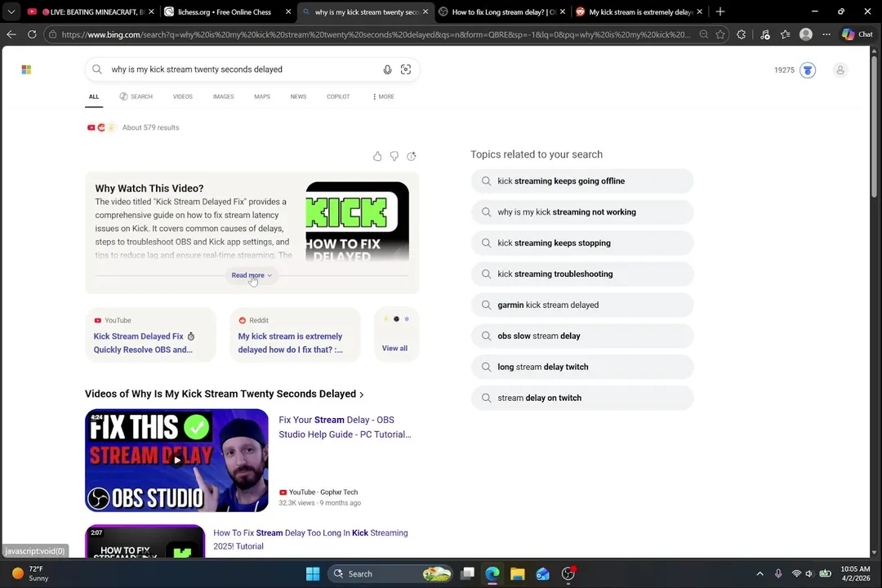Favorite this page with star icon
The height and width of the screenshot is (588, 882).
click(x=720, y=34)
